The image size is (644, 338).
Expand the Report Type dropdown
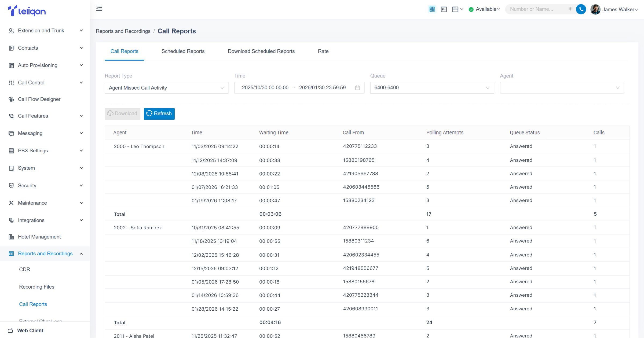(166, 88)
